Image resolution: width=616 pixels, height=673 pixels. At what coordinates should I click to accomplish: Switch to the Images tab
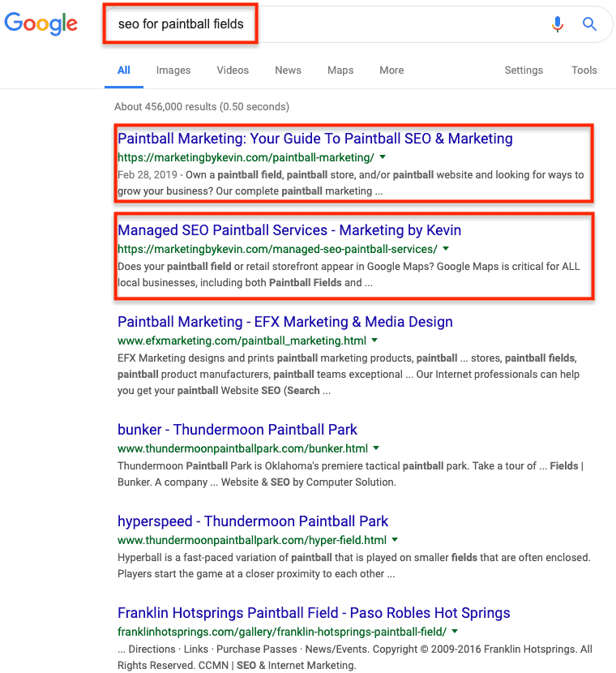click(x=173, y=71)
